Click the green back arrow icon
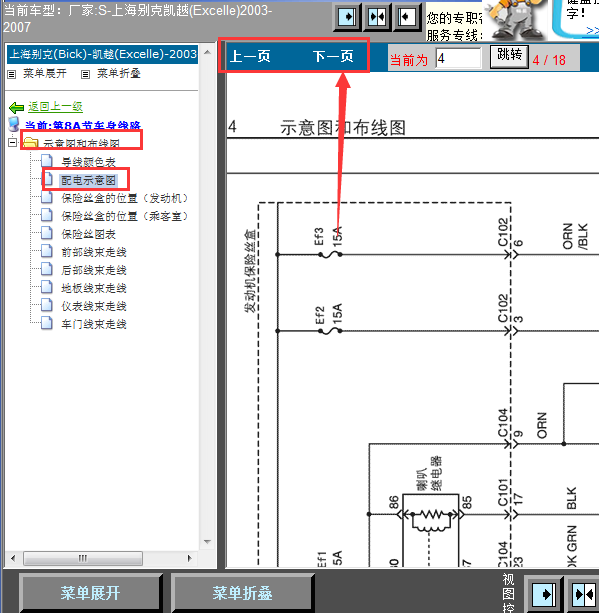Viewport: 599px width, 613px height. (x=16, y=107)
